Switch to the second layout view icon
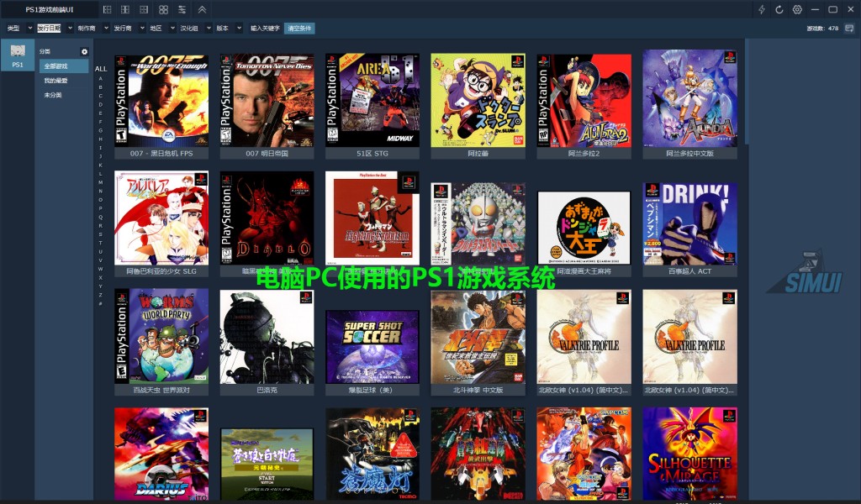Viewport: 861px width, 504px height. [125, 9]
